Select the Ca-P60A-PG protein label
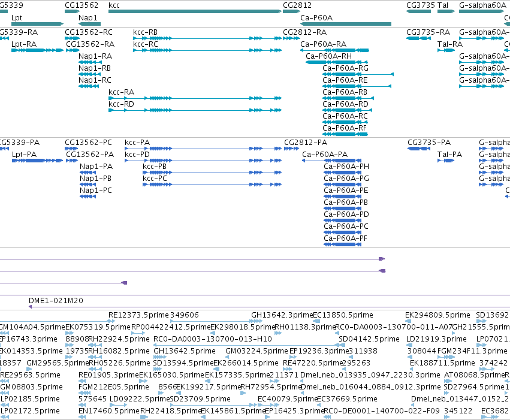The height and width of the screenshot is (420, 510). point(346,179)
